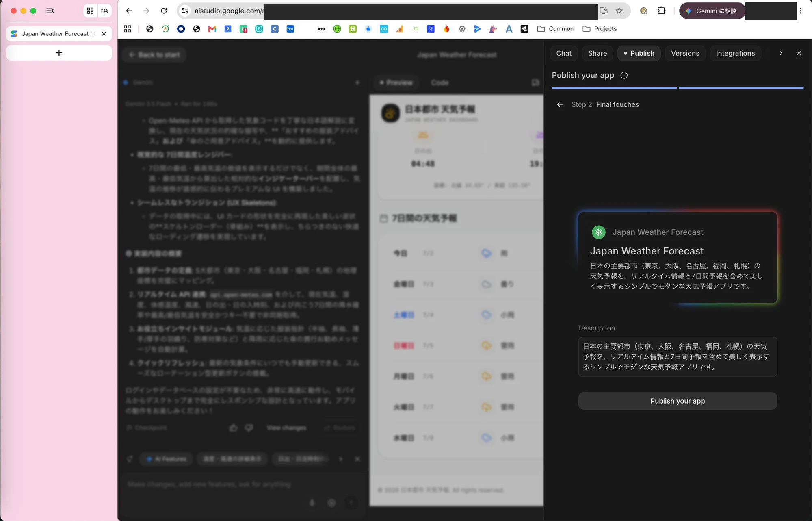
Task: Open a new tab with plus button
Action: tap(59, 53)
